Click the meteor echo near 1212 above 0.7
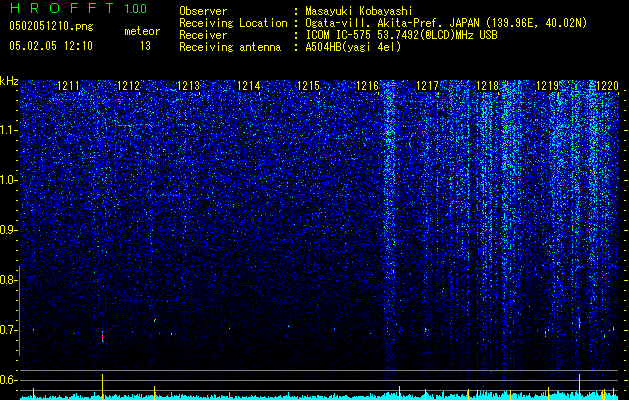 155,320
